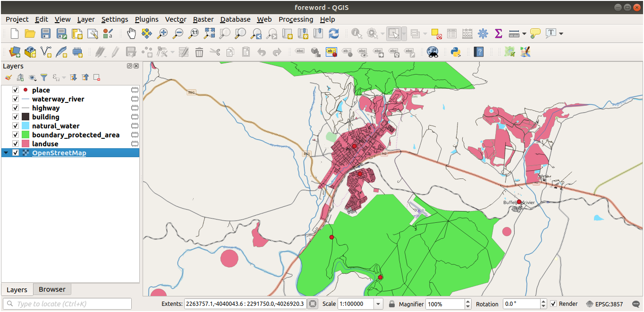Click Manage Map Themes eye icon
The height and width of the screenshot is (312, 644).
coord(32,77)
